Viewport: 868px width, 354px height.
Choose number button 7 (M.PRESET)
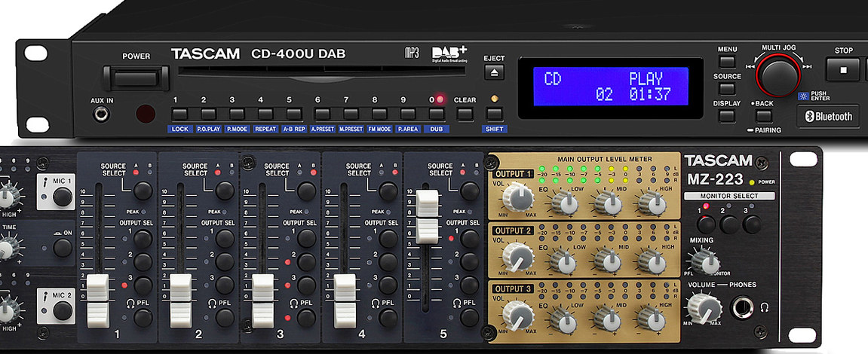[351, 114]
